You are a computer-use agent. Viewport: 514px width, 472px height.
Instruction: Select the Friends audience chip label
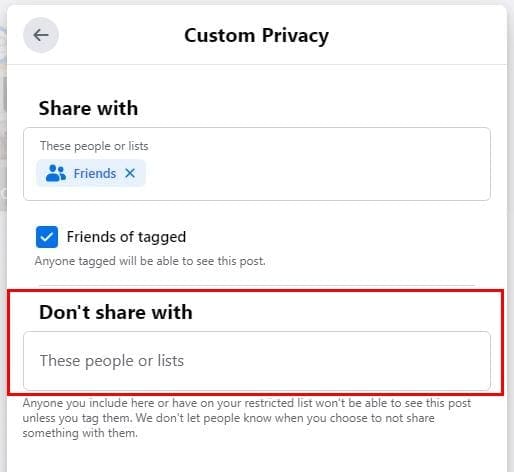tap(95, 173)
